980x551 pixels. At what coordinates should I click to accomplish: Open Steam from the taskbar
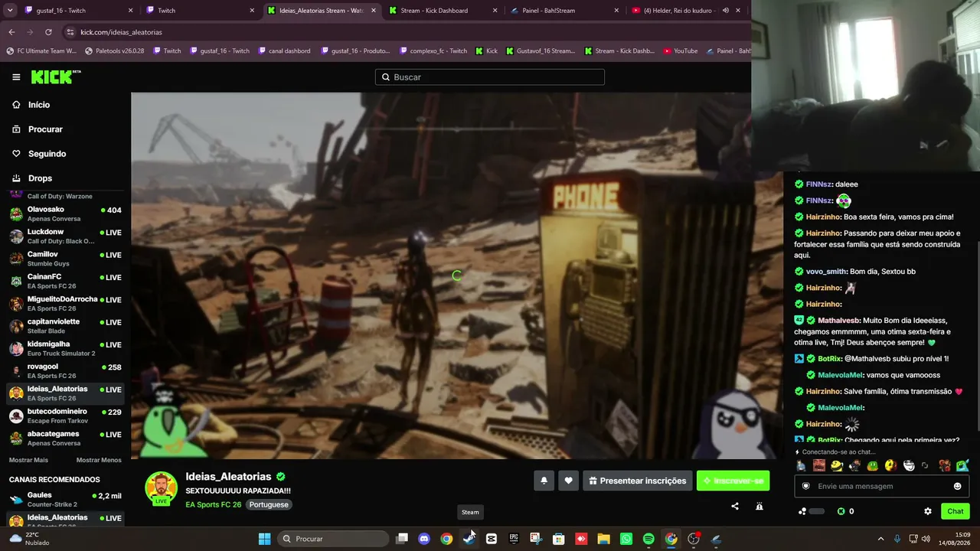pos(469,539)
